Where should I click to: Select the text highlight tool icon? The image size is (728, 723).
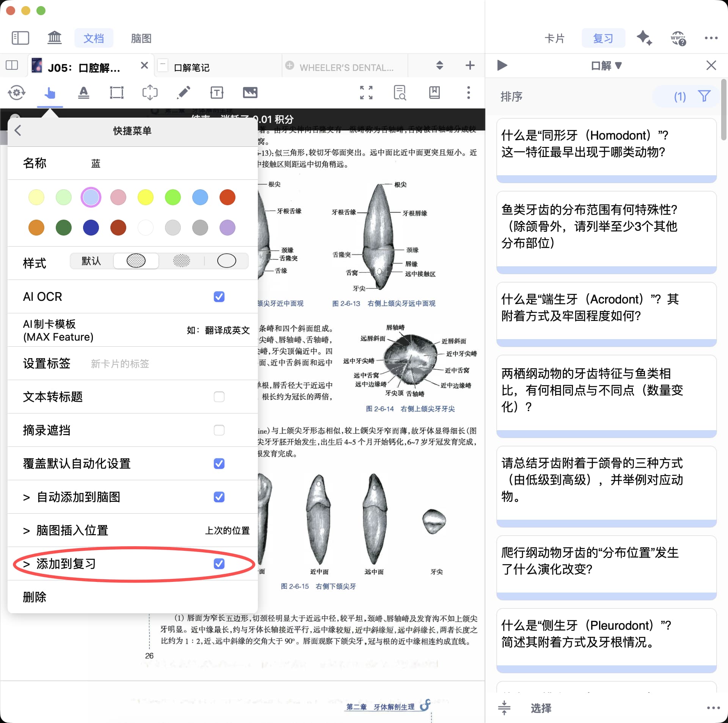[83, 93]
